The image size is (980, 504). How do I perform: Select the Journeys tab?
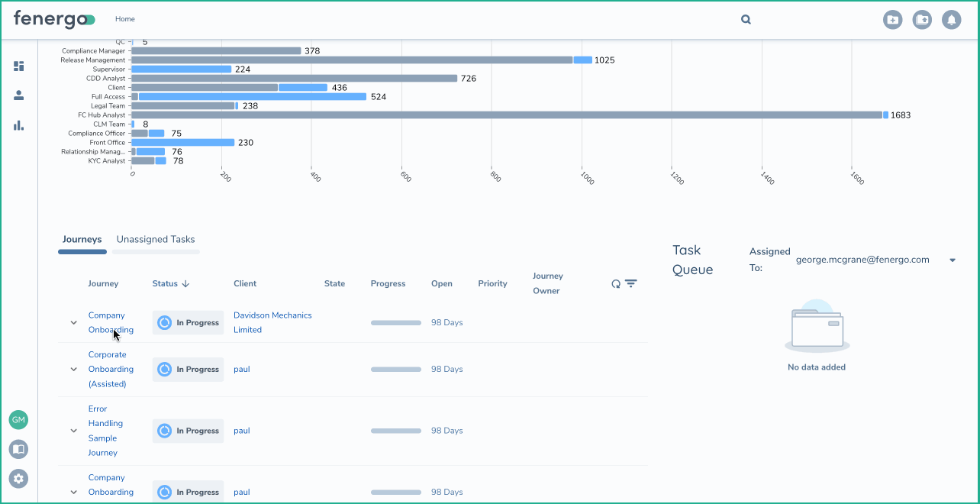coord(82,240)
